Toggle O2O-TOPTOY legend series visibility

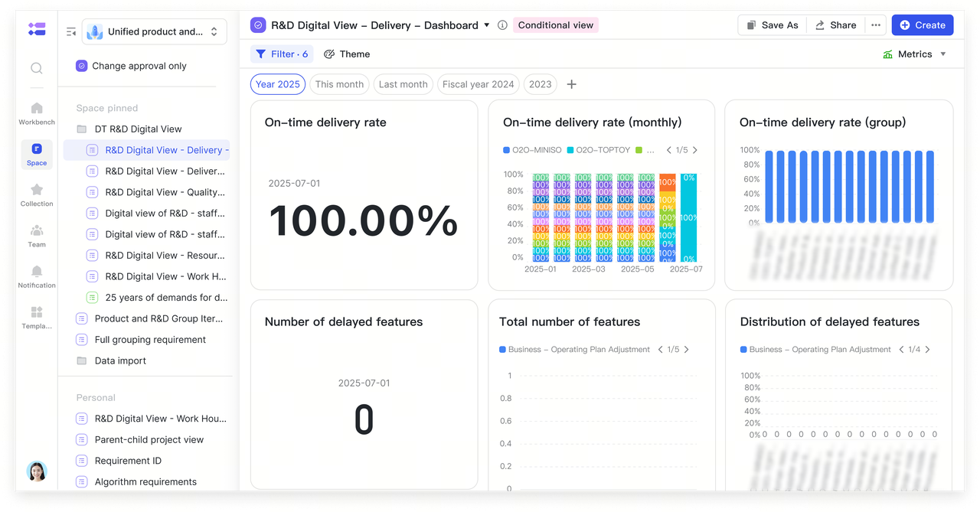(598, 150)
